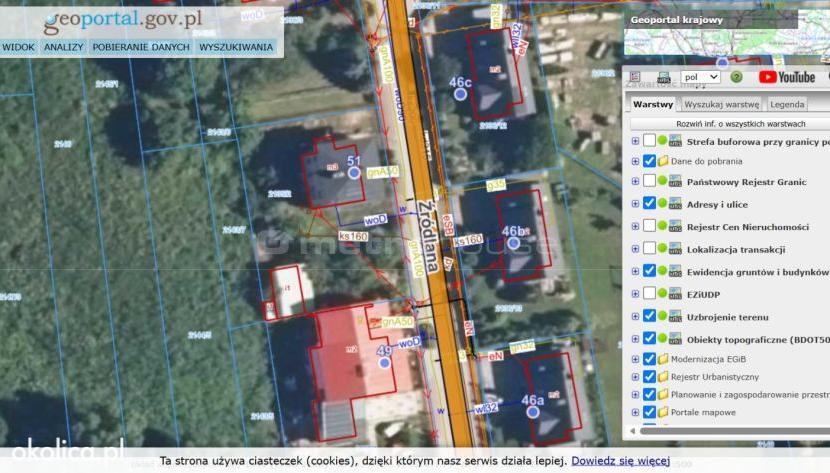
Task: Expand the Dane do pobrania group
Action: [635, 161]
